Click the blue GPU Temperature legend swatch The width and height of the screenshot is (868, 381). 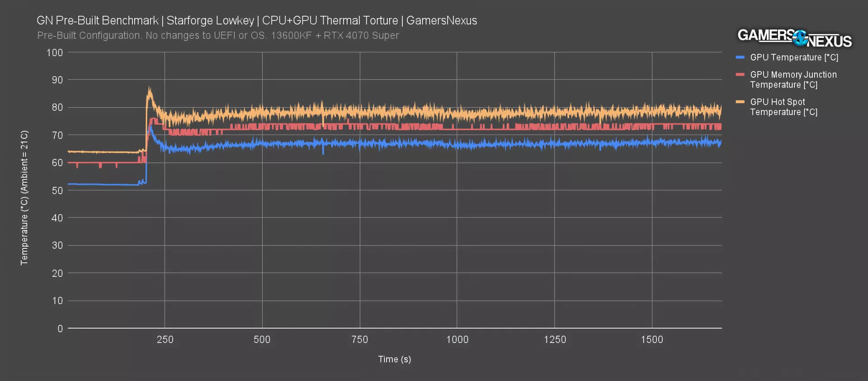click(x=740, y=57)
